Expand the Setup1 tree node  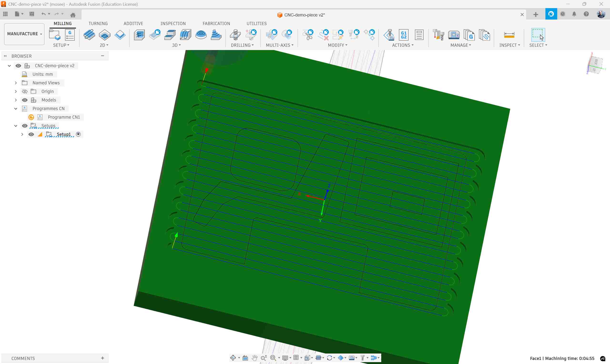tap(22, 134)
